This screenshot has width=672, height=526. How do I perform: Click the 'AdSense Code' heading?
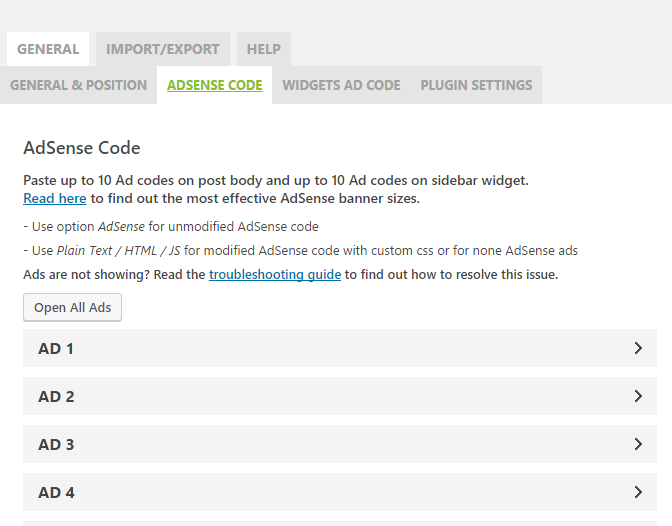click(x=82, y=148)
